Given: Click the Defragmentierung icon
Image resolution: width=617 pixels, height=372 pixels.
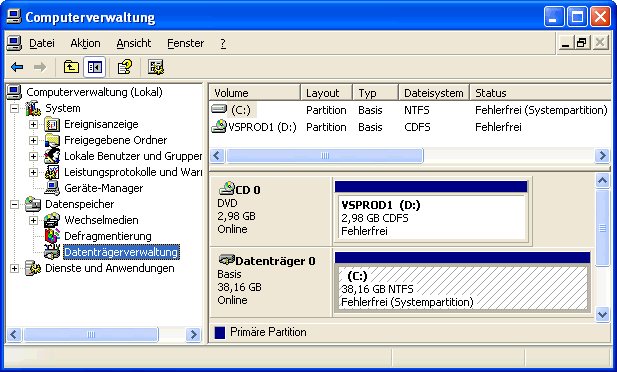Looking at the screenshot, I should 52,236.
